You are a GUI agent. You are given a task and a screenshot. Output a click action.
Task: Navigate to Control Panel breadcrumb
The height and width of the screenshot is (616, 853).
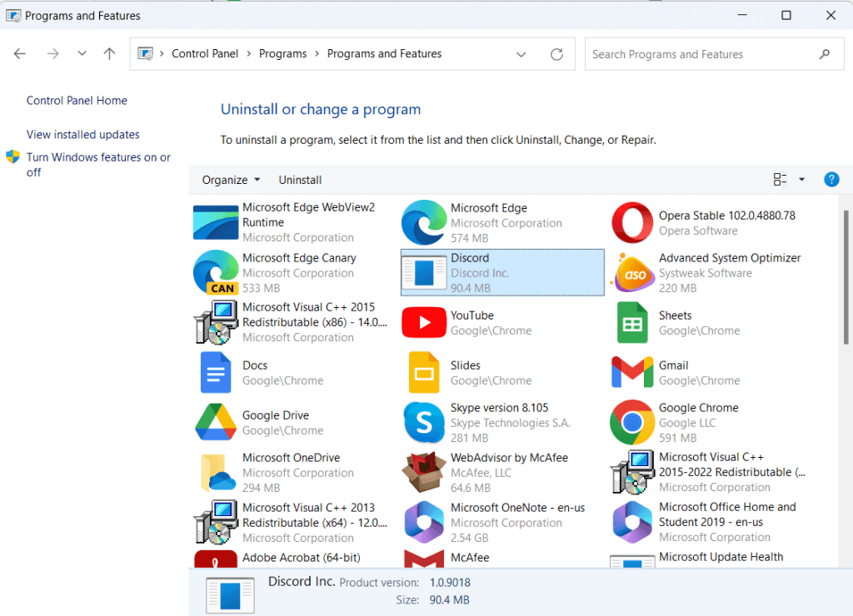click(205, 53)
